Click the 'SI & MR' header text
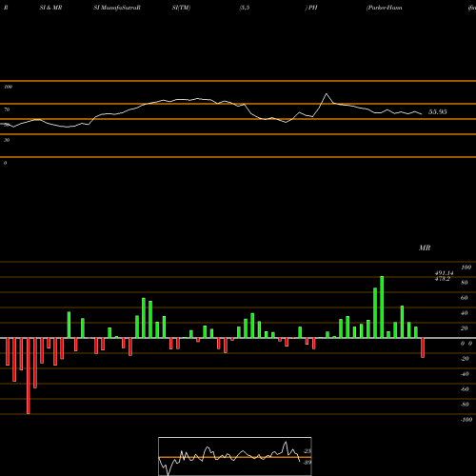476x476 pixels. (50, 8)
